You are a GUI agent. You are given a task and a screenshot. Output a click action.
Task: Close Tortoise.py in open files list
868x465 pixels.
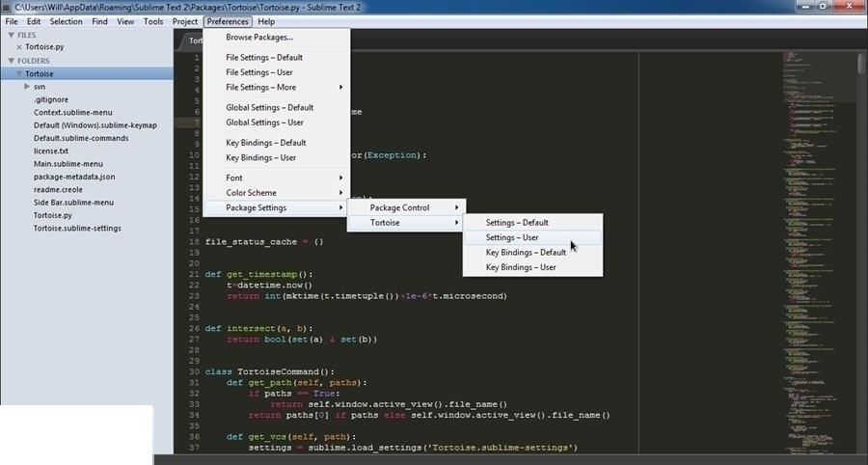[19, 47]
